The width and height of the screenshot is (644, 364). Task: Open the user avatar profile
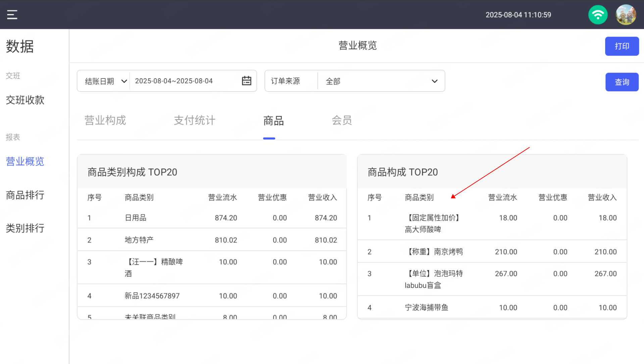(626, 15)
